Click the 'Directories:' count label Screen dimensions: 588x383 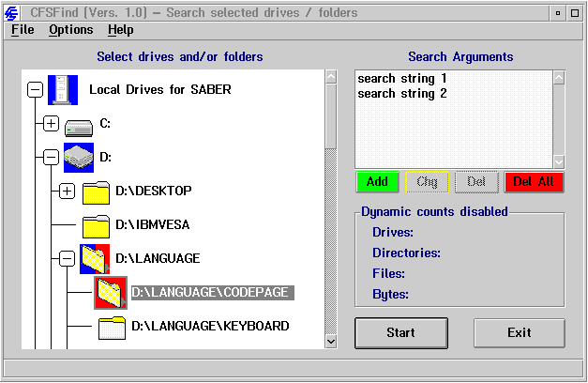pos(406,253)
